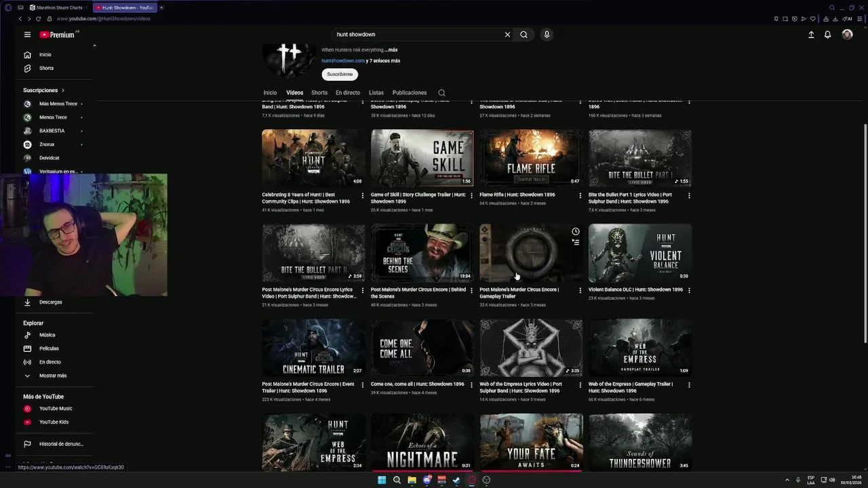
Task: Open more options for Flame Rifle video
Action: [580, 195]
